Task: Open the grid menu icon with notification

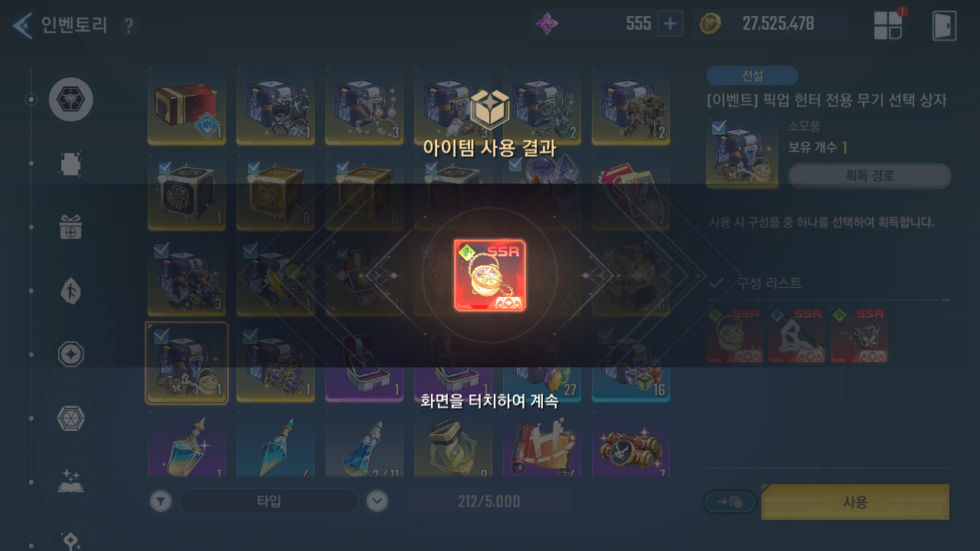Action: pyautogui.click(x=888, y=25)
